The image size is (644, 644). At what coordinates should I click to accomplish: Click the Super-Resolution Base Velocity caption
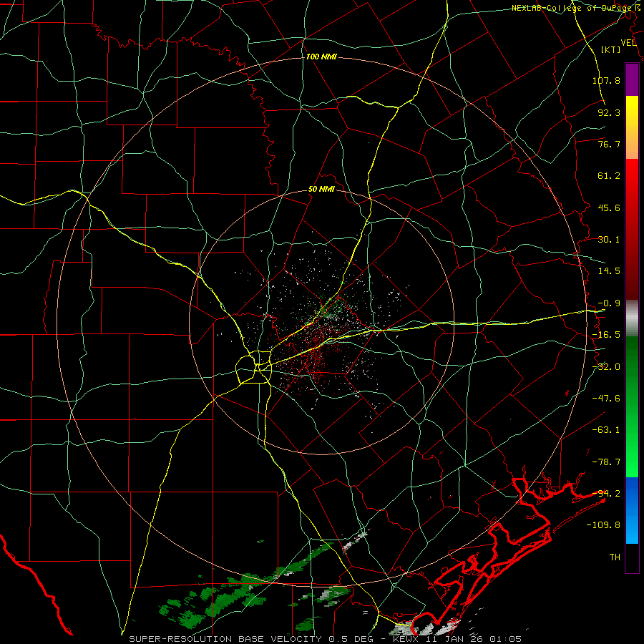326,639
